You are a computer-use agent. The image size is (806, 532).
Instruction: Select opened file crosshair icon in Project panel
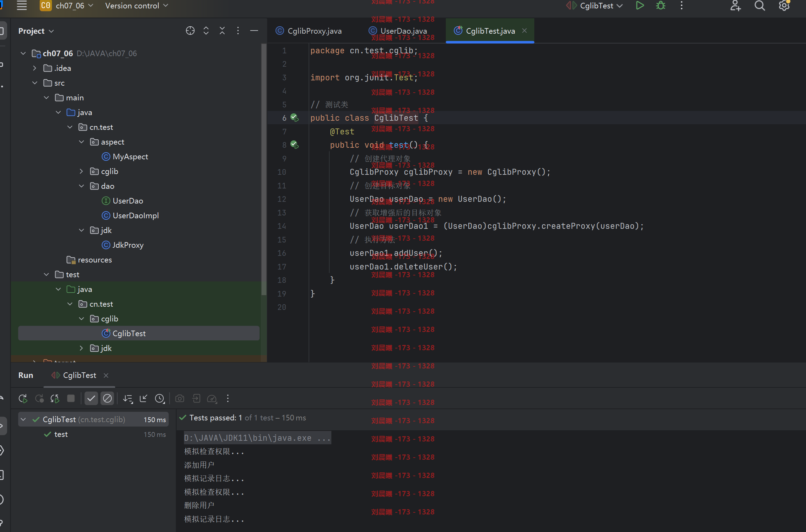pos(190,31)
